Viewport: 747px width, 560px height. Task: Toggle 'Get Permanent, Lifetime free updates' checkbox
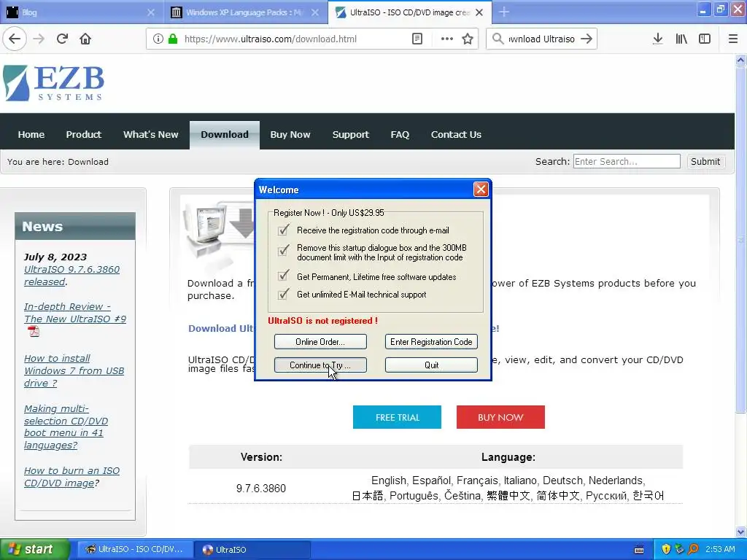[x=283, y=276]
